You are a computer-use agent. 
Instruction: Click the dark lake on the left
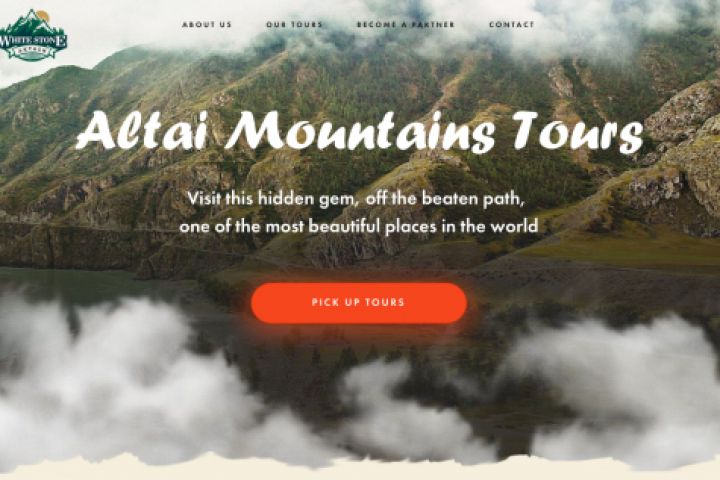pos(69,282)
